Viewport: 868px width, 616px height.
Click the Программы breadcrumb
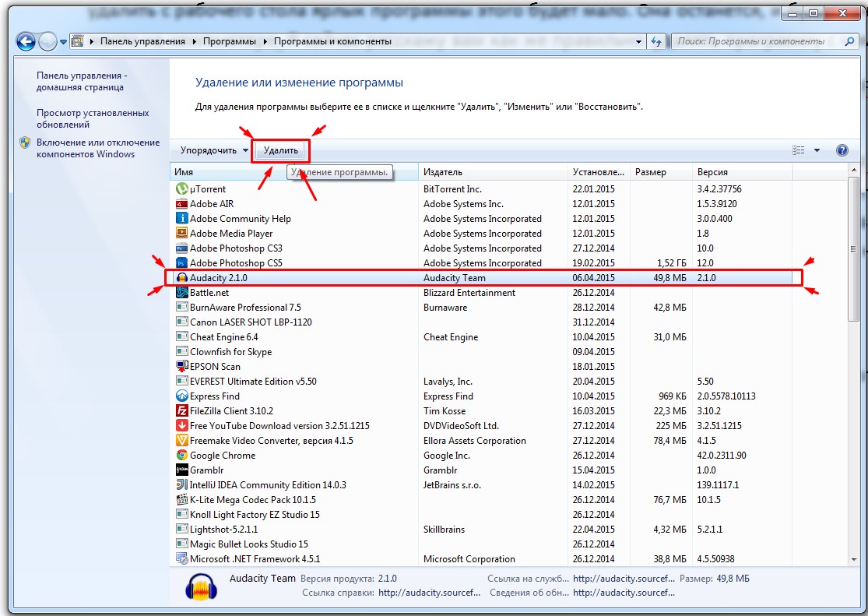pyautogui.click(x=229, y=41)
